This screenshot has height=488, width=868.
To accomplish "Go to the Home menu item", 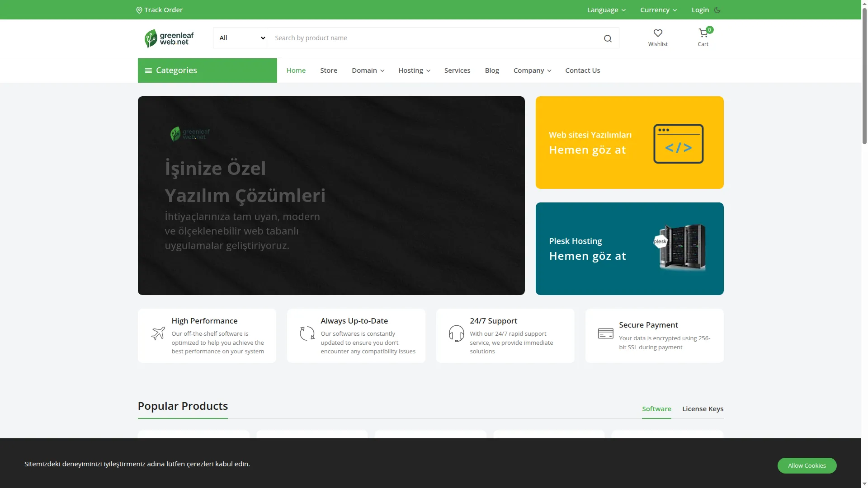I will coord(296,70).
